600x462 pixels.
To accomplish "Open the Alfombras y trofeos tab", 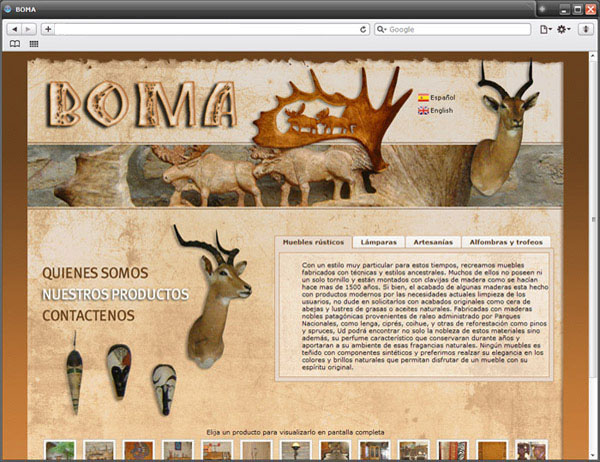I will [506, 242].
